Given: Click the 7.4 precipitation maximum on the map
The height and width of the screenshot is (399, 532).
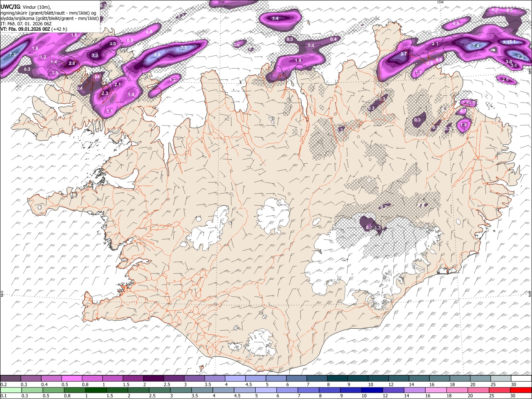Looking at the screenshot, I should click(476, 46).
